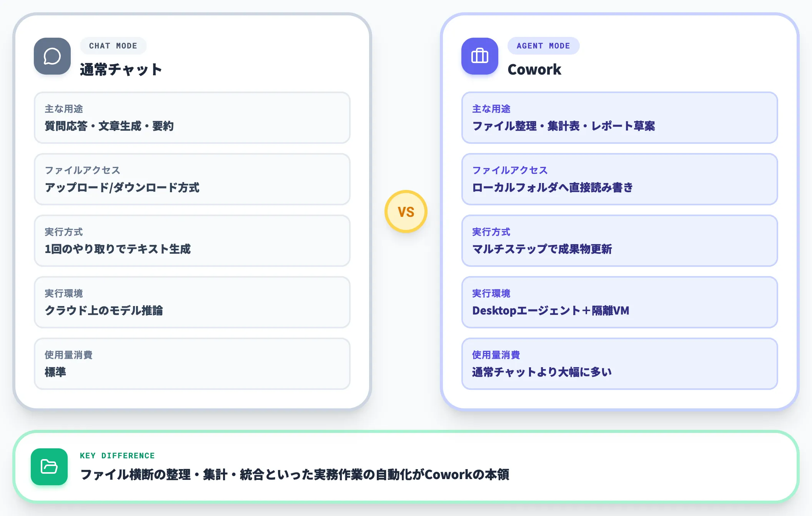The image size is (812, 516).
Task: Click 使用量消費 label in chat card
Action: [x=68, y=355]
